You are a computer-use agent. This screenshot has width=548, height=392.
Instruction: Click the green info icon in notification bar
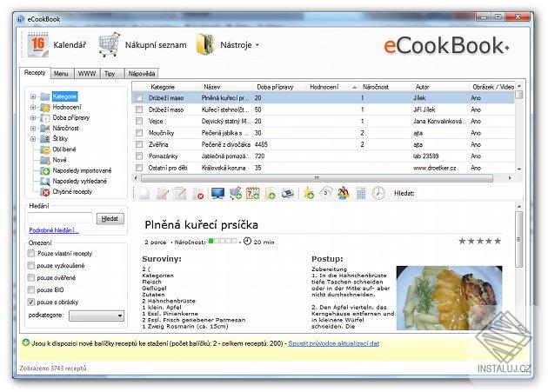(x=25, y=342)
